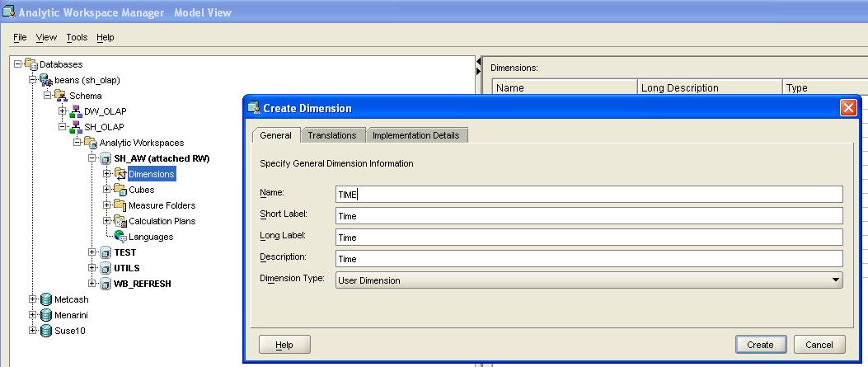
Task: Click the TEST workspace icon
Action: pyautogui.click(x=106, y=252)
